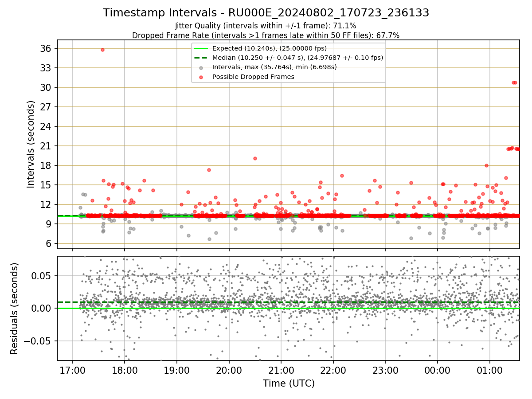Click the 'Residuals (seconds)' y-axis label

point(14,308)
